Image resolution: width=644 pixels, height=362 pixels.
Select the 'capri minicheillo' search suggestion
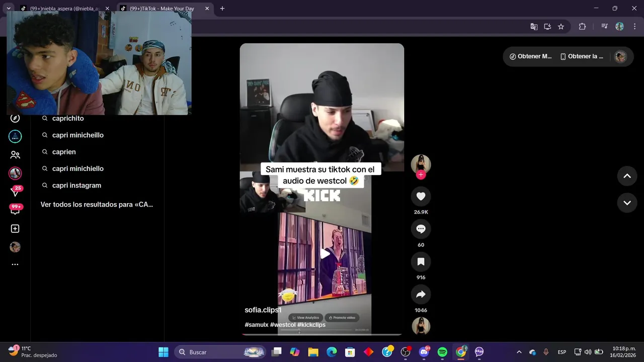click(x=78, y=135)
